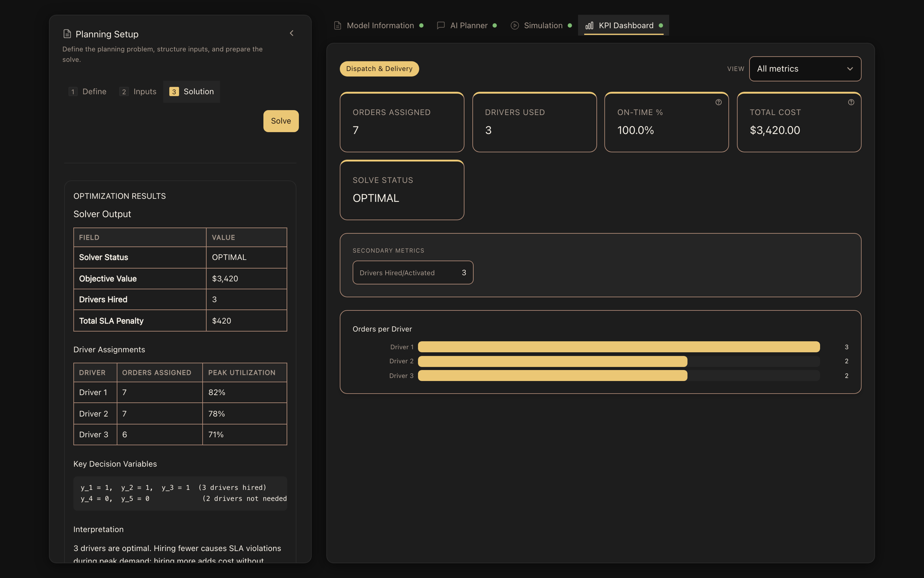Click the Solver Output heading
This screenshot has width=924, height=578.
(x=102, y=214)
